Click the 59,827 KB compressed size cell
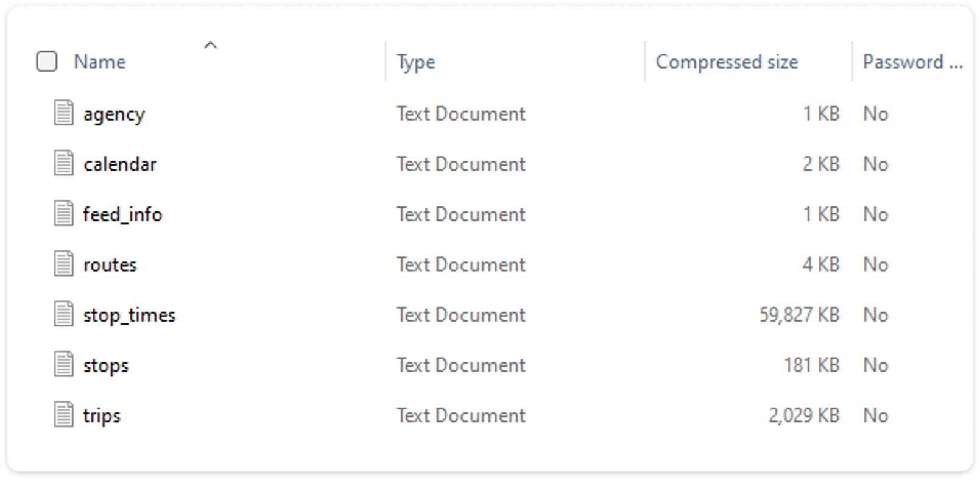The image size is (980, 480). (x=799, y=315)
